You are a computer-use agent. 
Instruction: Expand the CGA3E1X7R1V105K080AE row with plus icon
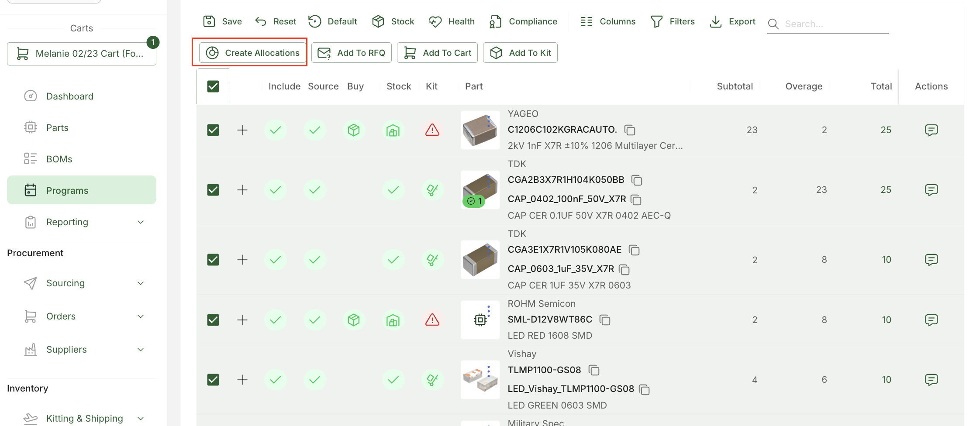click(x=242, y=260)
